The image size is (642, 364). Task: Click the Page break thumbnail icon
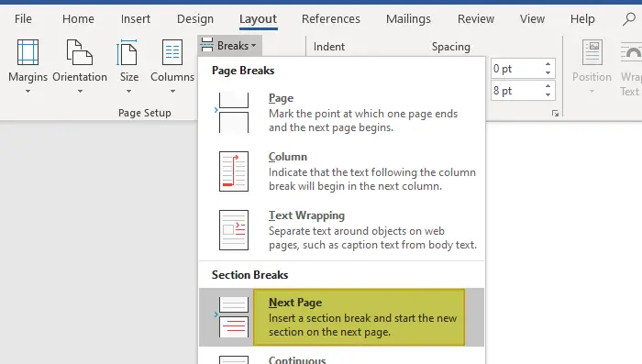pos(233,113)
